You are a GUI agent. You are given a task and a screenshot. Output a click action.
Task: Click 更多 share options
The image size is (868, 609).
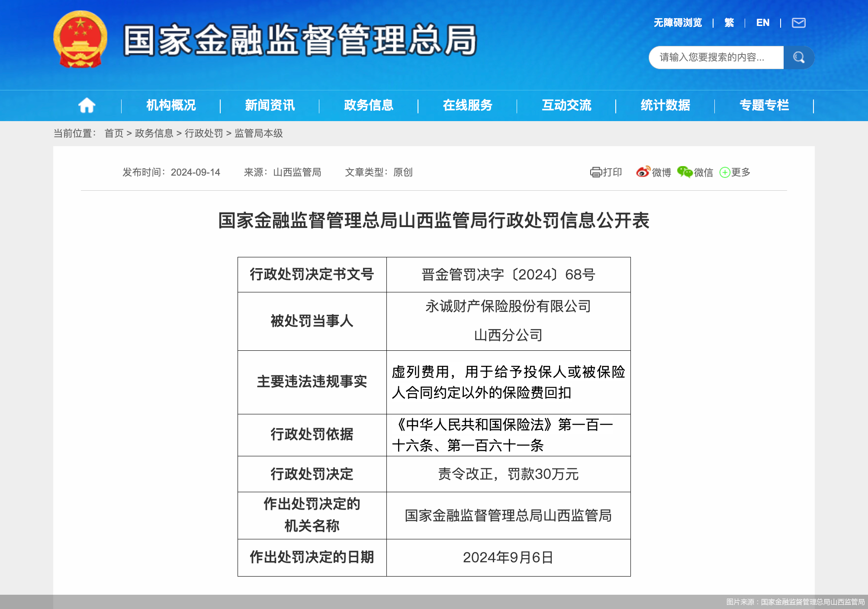point(741,172)
